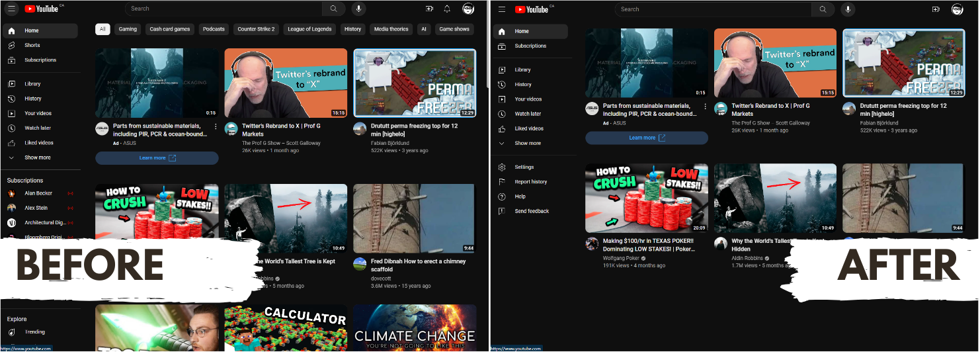This screenshot has width=980, height=352.
Task: Open History in the BEFORE sidebar
Action: pos(40,99)
